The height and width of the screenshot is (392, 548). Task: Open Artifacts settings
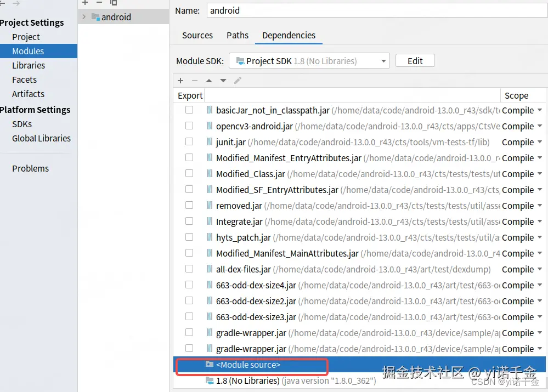[x=28, y=94]
